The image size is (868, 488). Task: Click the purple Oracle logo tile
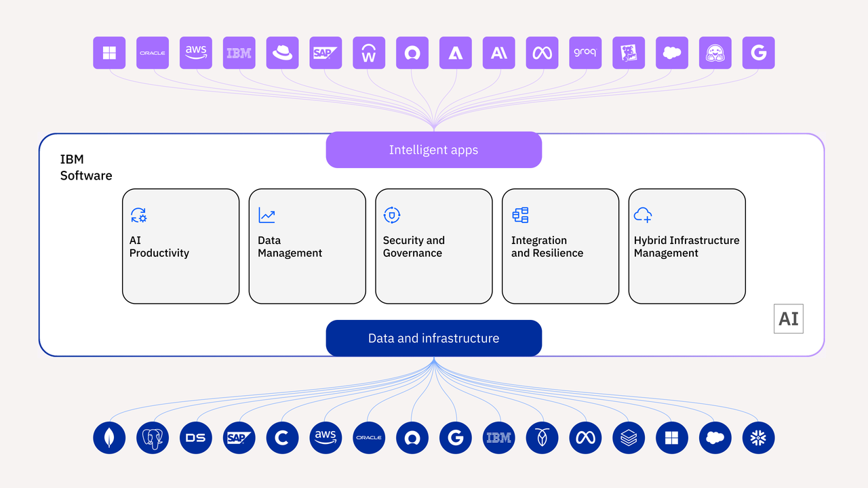coord(153,53)
